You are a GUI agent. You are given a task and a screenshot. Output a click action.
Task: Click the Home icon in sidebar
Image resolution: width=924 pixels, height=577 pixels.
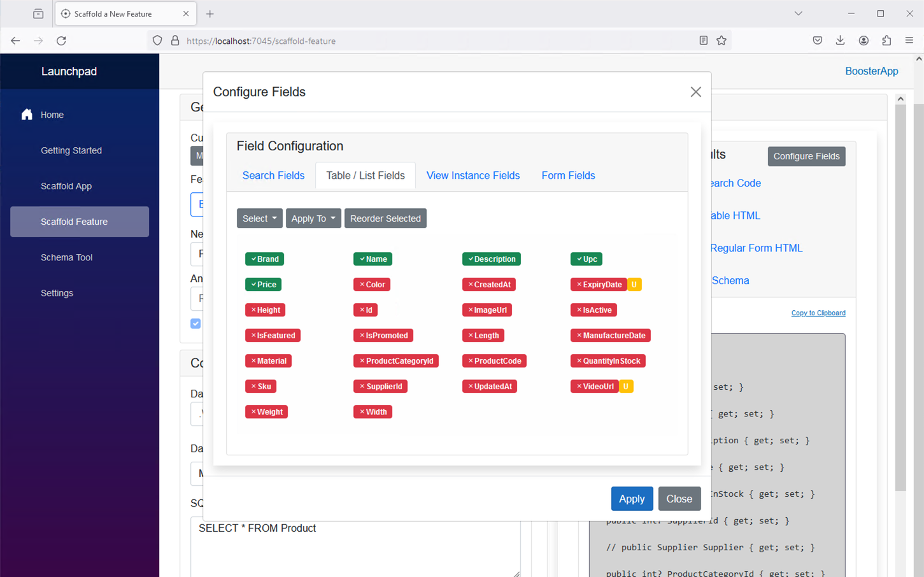click(x=27, y=115)
